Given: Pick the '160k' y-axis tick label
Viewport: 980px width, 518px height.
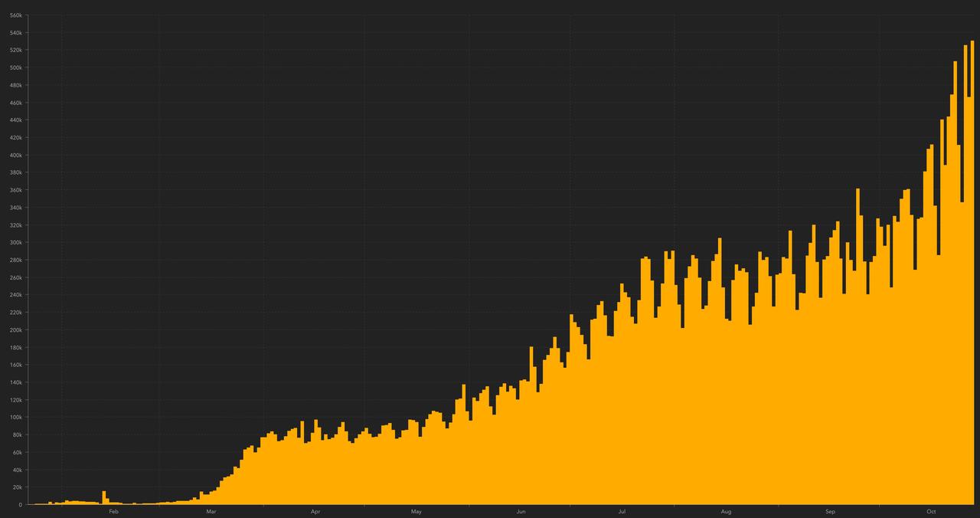Looking at the screenshot, I should coord(15,365).
